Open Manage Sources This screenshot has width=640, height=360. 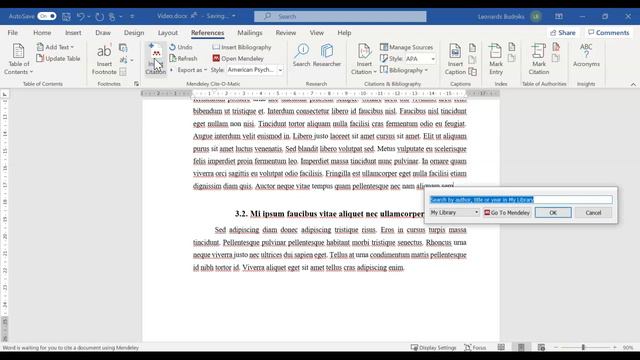click(407, 47)
